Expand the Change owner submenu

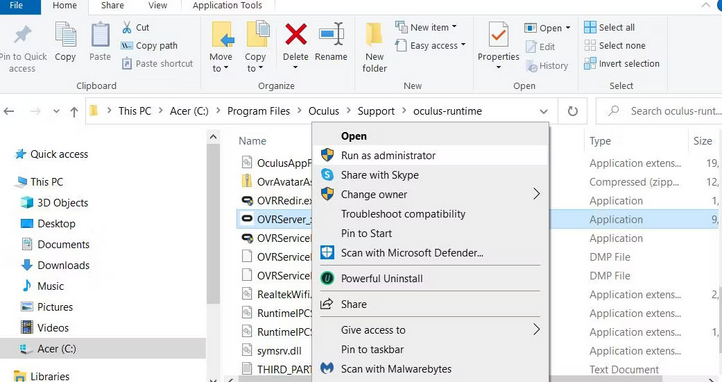point(431,194)
